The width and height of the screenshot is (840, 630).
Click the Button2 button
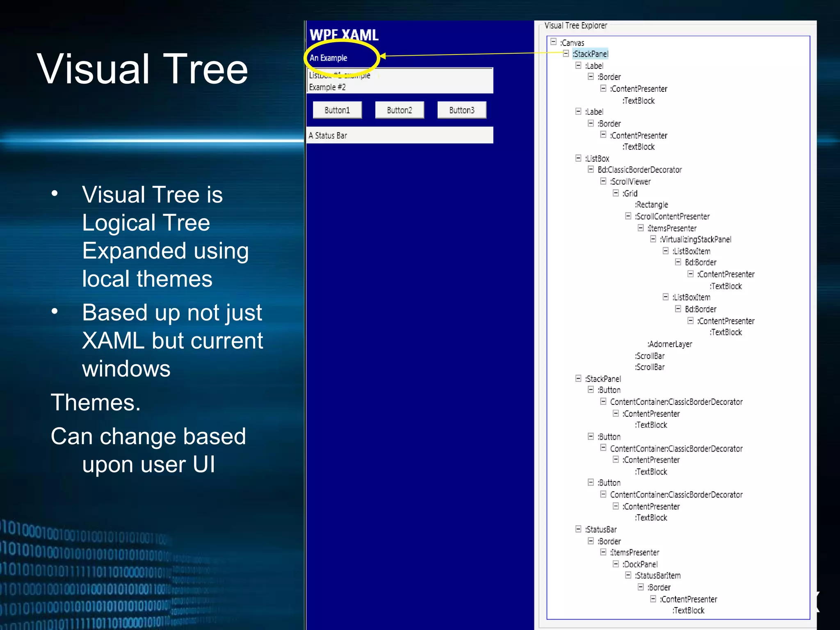(399, 110)
